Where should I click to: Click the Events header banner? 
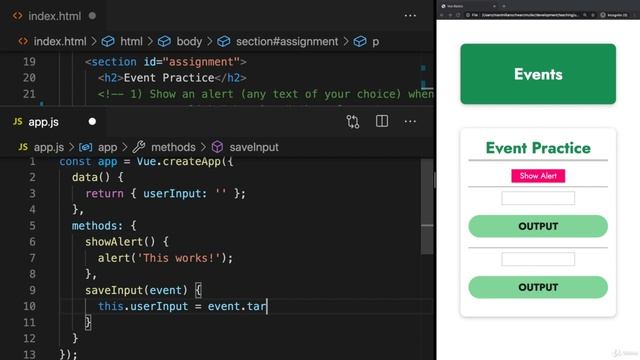tap(538, 74)
